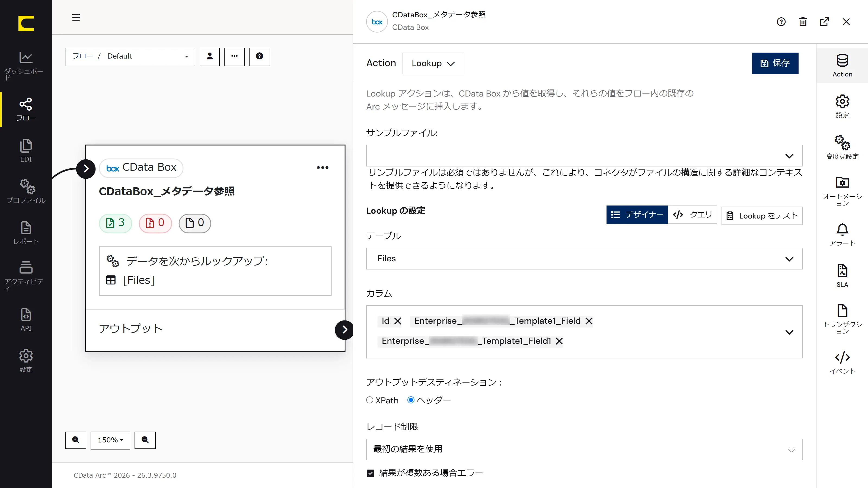Zoom out of the flow canvas
This screenshot has width=868, height=488.
[145, 440]
